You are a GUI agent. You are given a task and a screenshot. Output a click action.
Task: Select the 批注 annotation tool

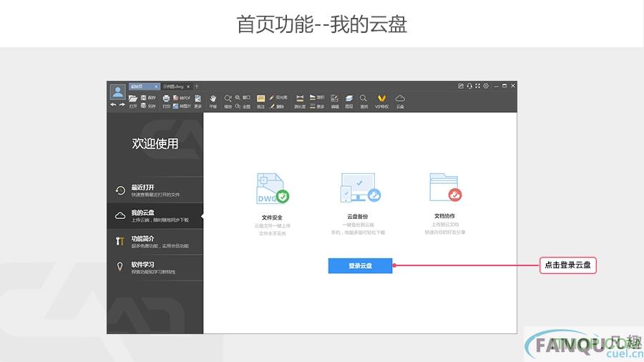click(260, 99)
